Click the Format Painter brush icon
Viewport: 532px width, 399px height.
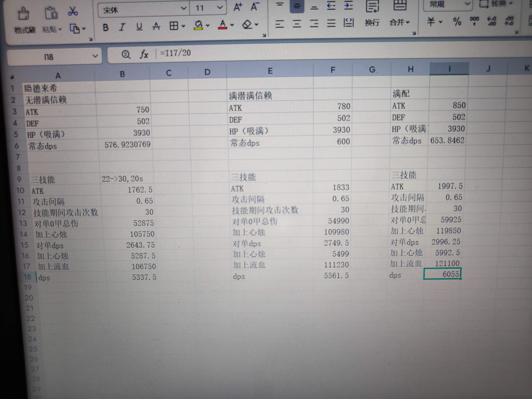coord(24,14)
